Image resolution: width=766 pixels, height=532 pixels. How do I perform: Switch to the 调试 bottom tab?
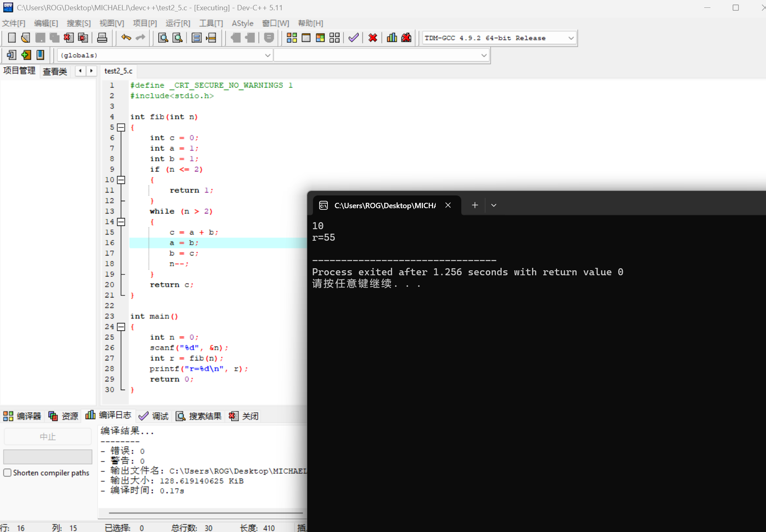(x=154, y=416)
